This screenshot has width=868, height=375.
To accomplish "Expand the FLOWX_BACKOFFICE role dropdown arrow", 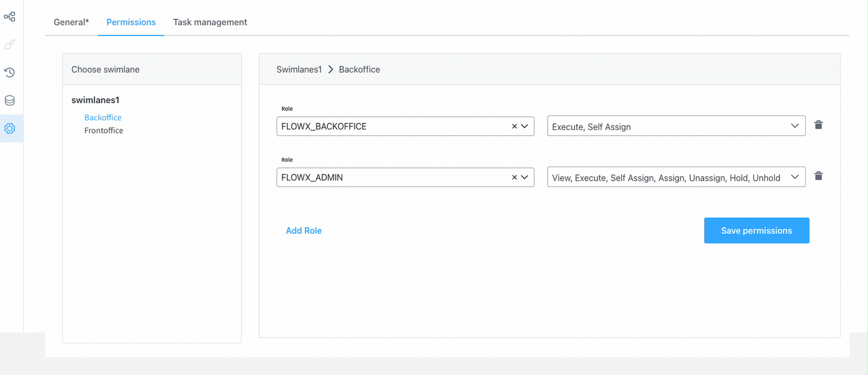I will click(525, 126).
